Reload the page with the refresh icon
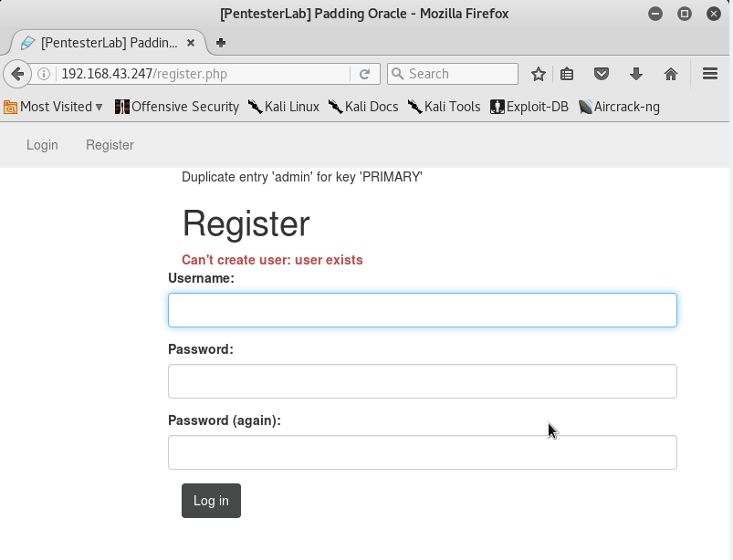 tap(364, 74)
